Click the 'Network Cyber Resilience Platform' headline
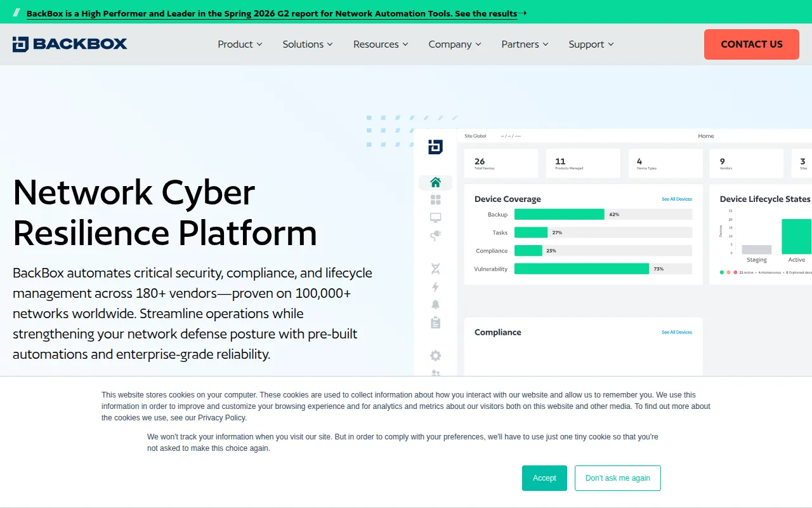812x508 pixels. pyautogui.click(x=165, y=213)
